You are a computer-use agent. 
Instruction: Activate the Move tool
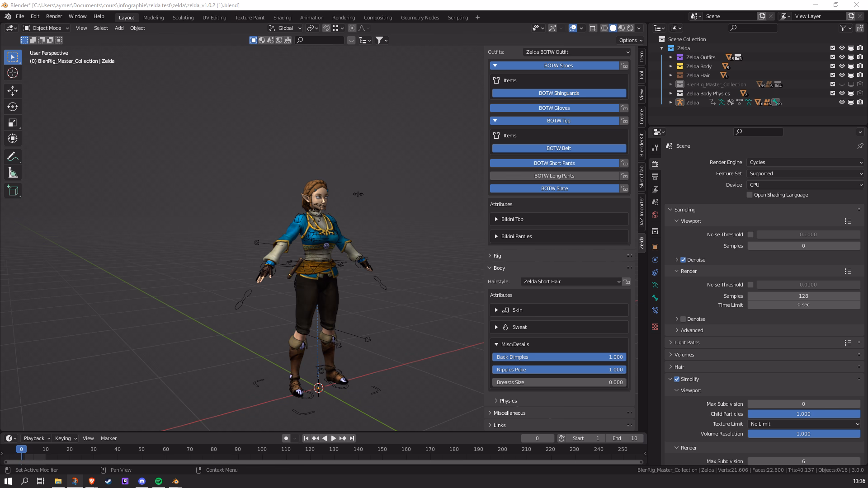click(13, 91)
